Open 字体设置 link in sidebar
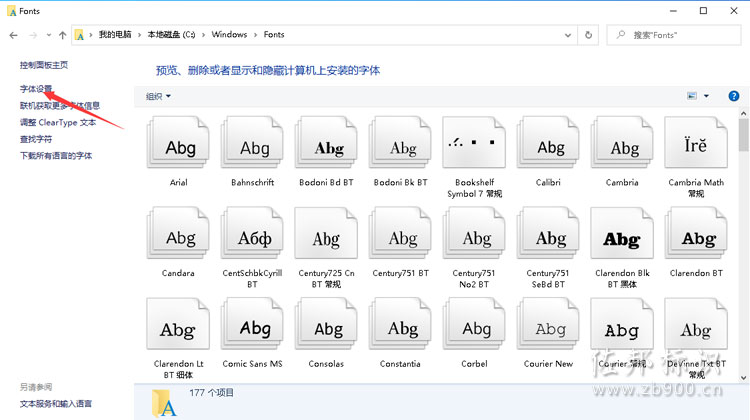Viewport: 750px width, 420px height. pyautogui.click(x=36, y=89)
